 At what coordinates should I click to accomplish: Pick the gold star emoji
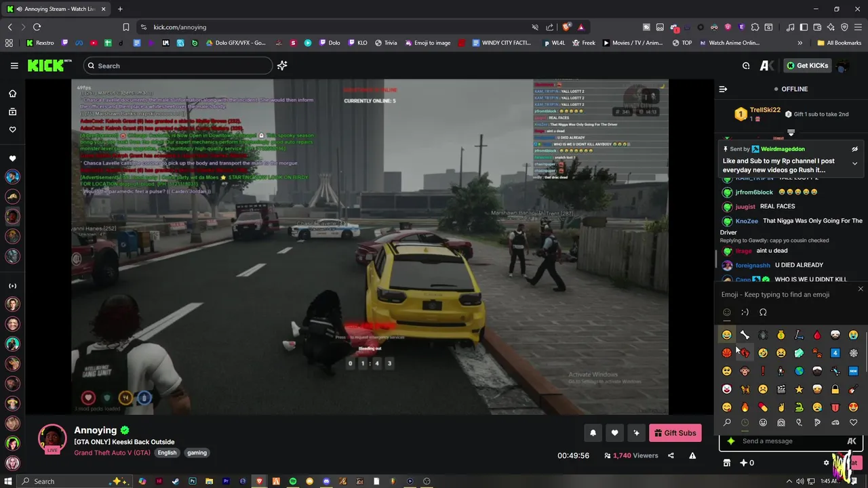pos(799,389)
